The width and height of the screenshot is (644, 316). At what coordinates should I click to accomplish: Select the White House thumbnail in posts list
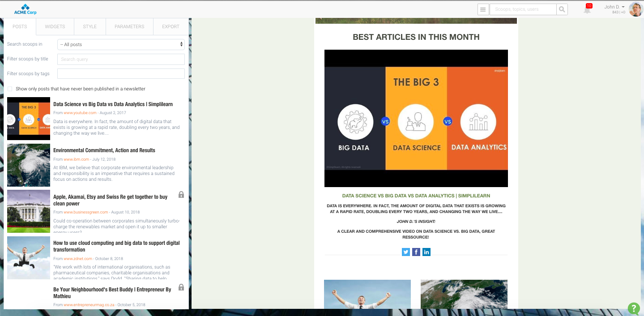coord(29,211)
